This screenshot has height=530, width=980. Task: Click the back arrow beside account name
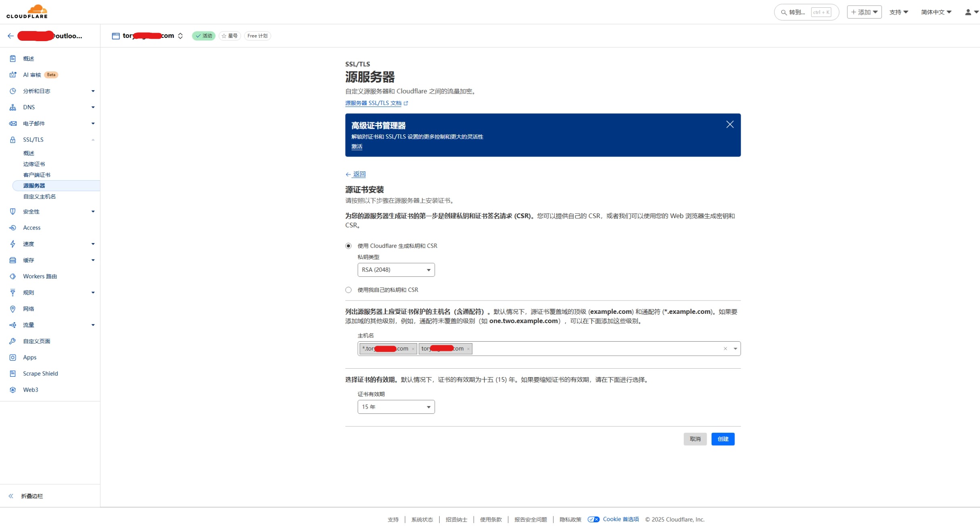(10, 36)
